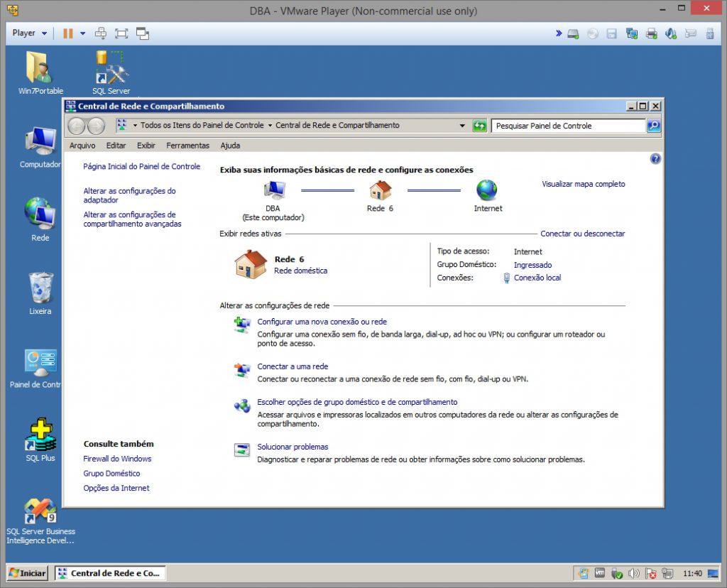727x588 pixels.
Task: Open Firewall do Windows link
Action: click(x=116, y=459)
